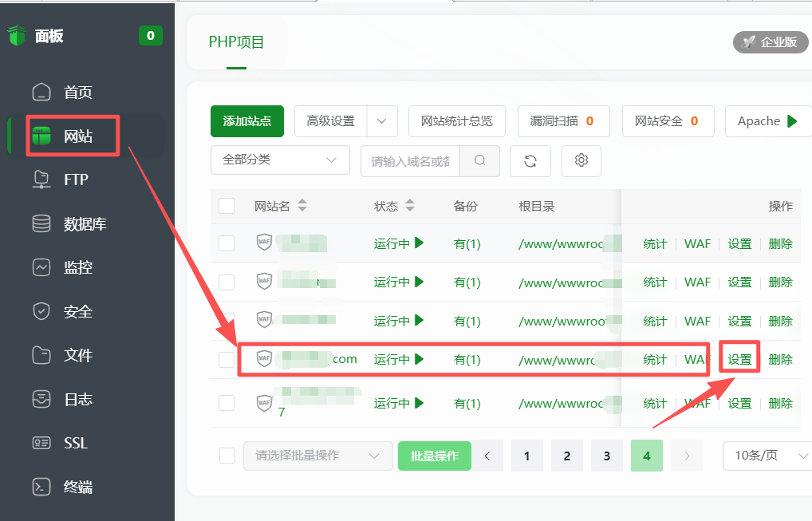Image resolution: width=812 pixels, height=521 pixels.
Task: Expand the 全部分类 category dropdown
Action: (x=280, y=160)
